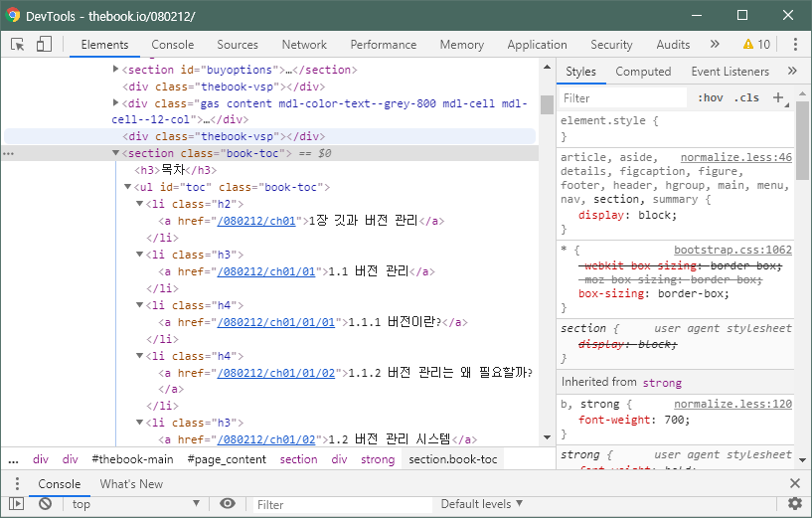Collapse li h4 node above ch01/01/01

140,305
